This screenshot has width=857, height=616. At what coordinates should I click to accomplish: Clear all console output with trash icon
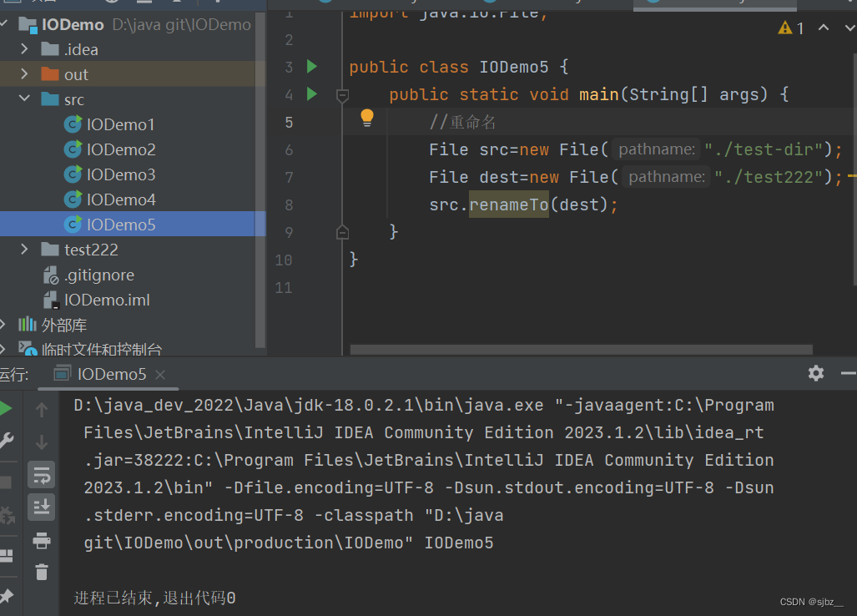(42, 573)
